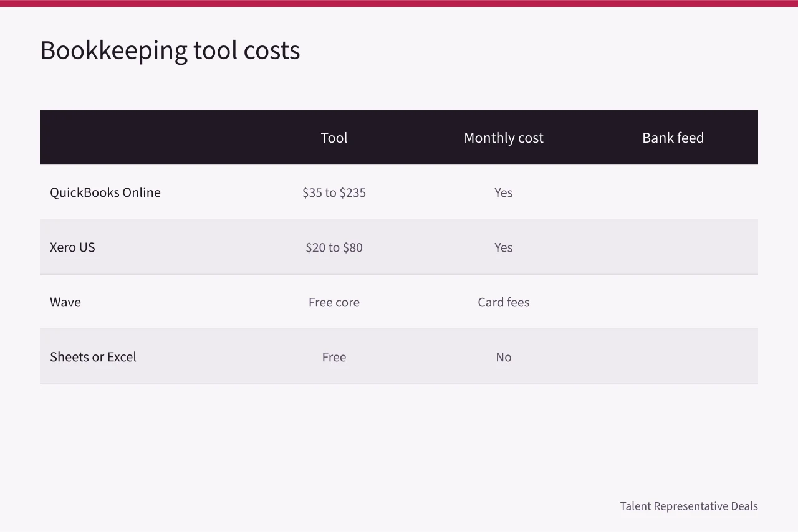Click 'No' in the Sheets or Excel row
This screenshot has width=798, height=532.
(504, 357)
